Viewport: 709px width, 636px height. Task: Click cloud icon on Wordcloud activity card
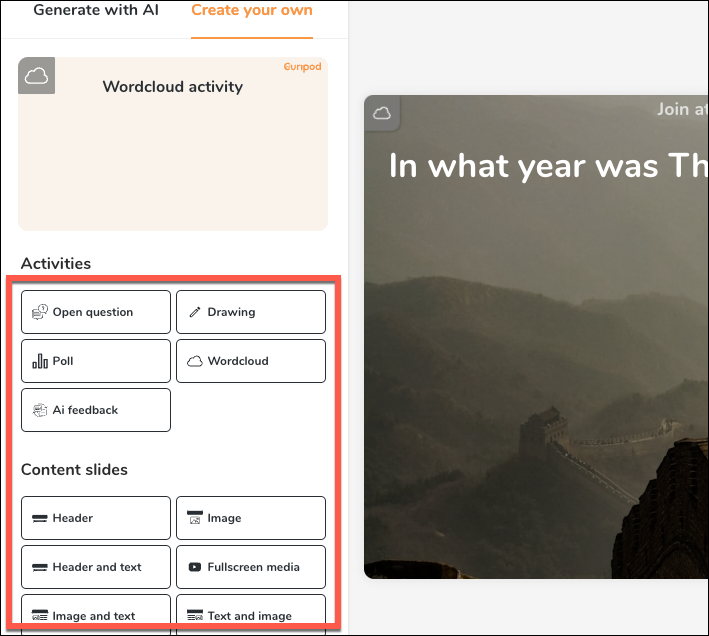(37, 75)
